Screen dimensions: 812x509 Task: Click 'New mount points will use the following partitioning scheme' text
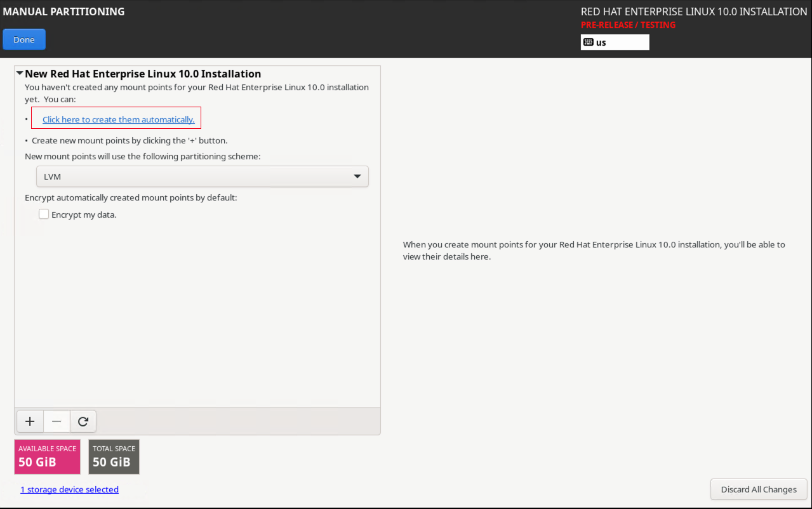coord(142,156)
